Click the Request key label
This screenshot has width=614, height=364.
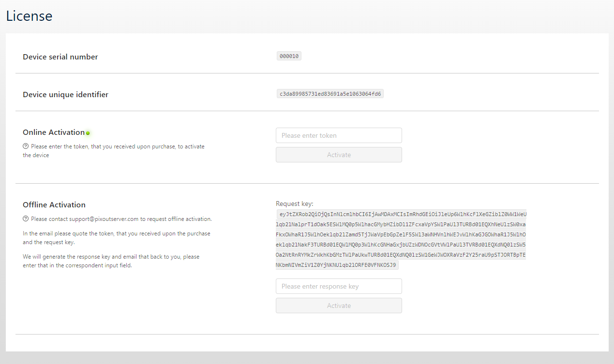[x=291, y=203]
